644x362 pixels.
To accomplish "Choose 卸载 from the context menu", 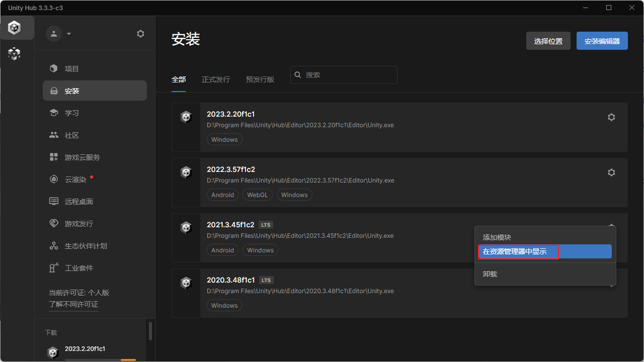I will (545, 274).
